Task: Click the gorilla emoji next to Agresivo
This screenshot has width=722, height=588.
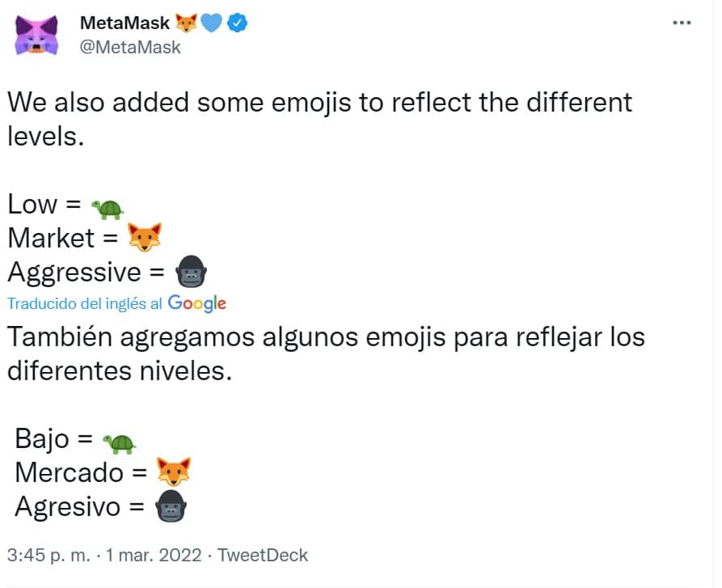Action: 171,506
